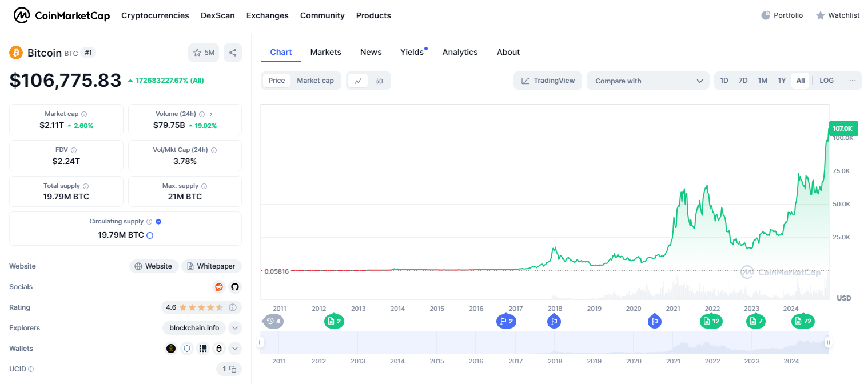The height and width of the screenshot is (384, 868).
Task: Expand the Wallets list chevron
Action: 235,349
